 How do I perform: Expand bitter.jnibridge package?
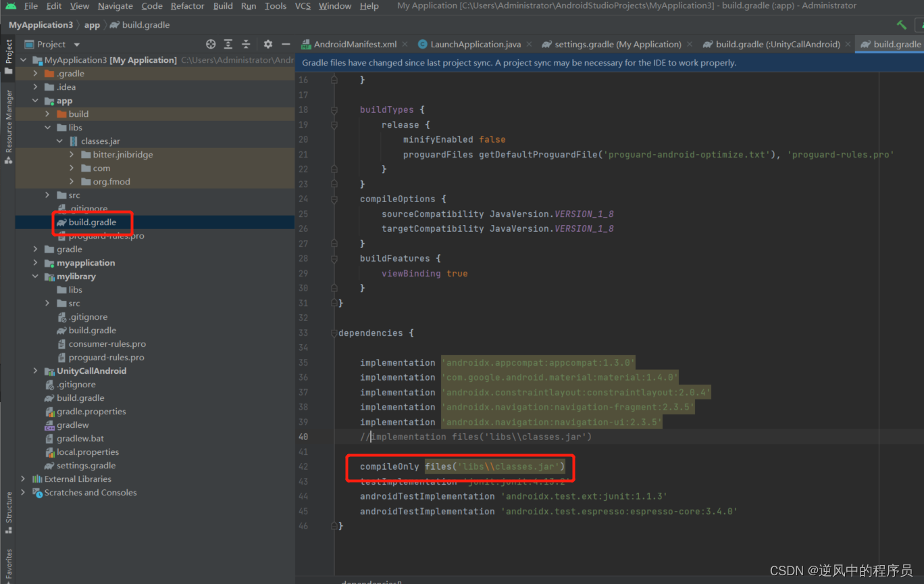(x=72, y=155)
